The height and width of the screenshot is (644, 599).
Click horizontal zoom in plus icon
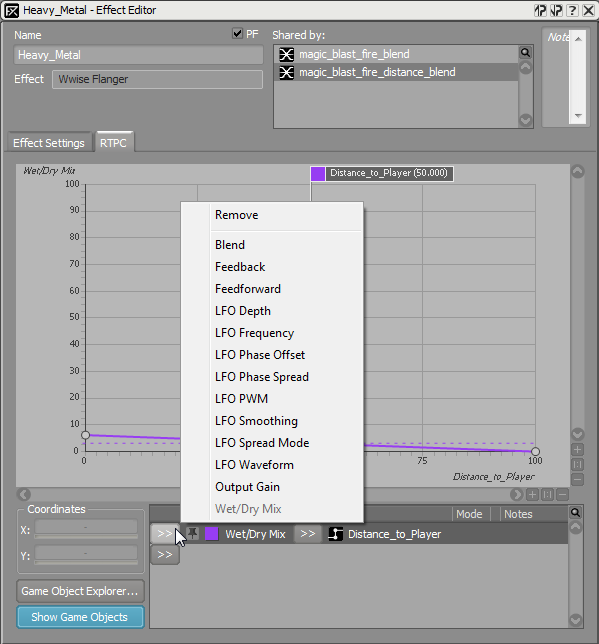(x=532, y=494)
